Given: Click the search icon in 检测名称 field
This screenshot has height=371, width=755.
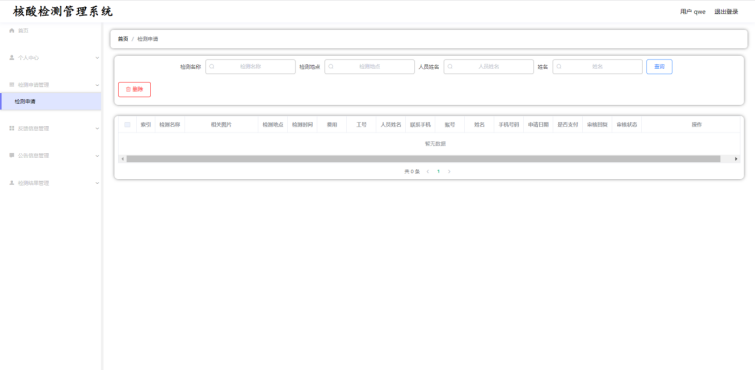Looking at the screenshot, I should point(212,66).
